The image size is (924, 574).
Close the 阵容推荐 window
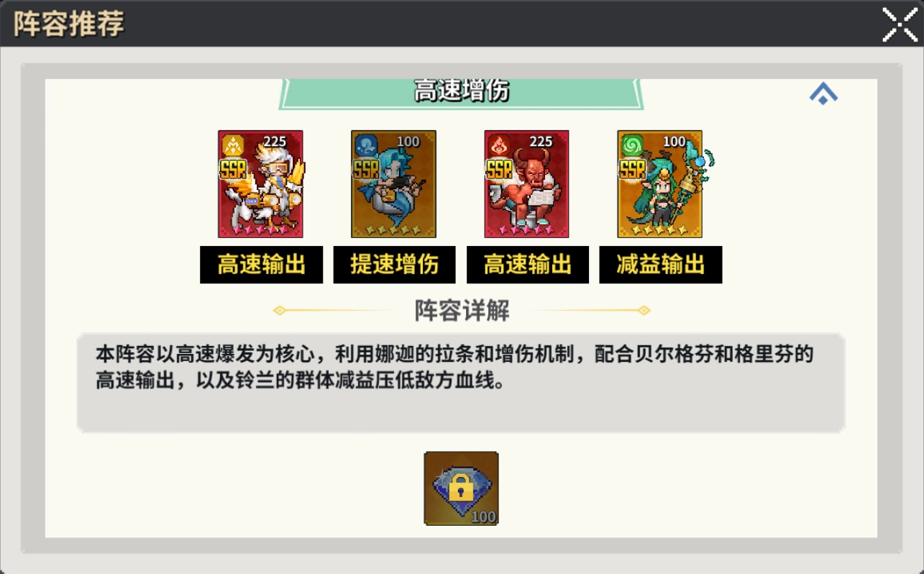click(900, 24)
